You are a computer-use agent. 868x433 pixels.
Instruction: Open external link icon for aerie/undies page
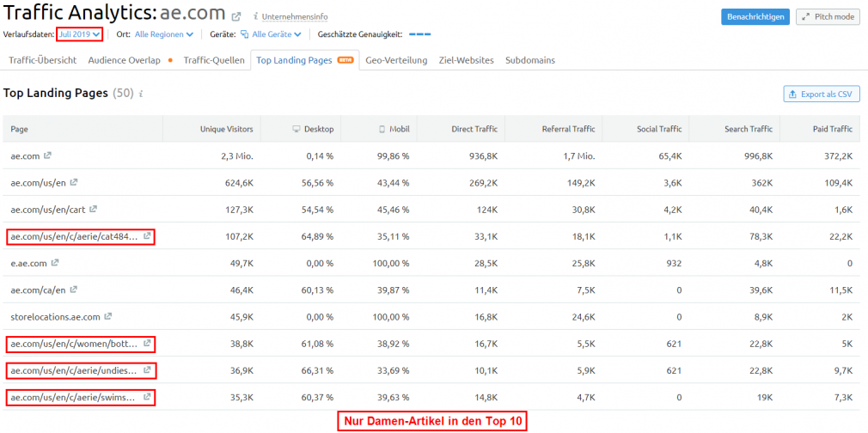pos(147,370)
